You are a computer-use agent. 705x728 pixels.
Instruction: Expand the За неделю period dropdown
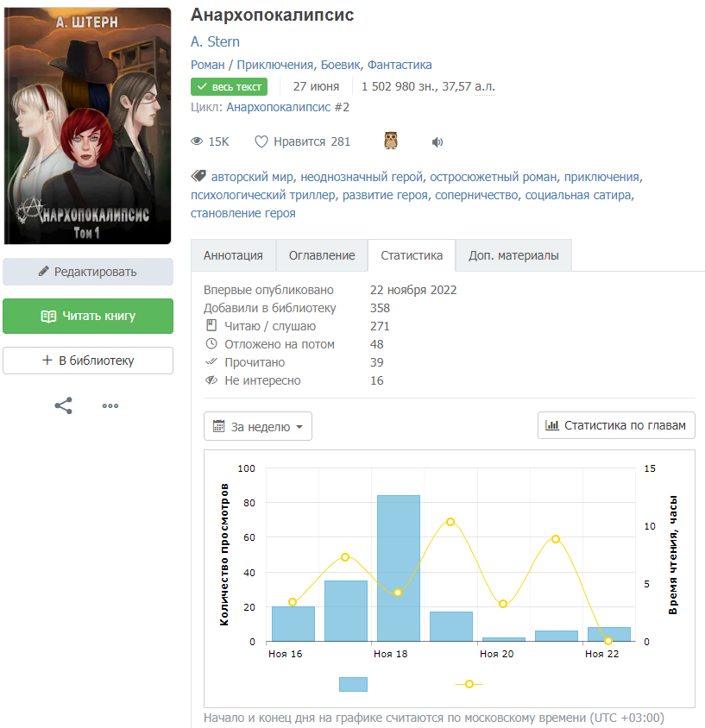[x=258, y=426]
